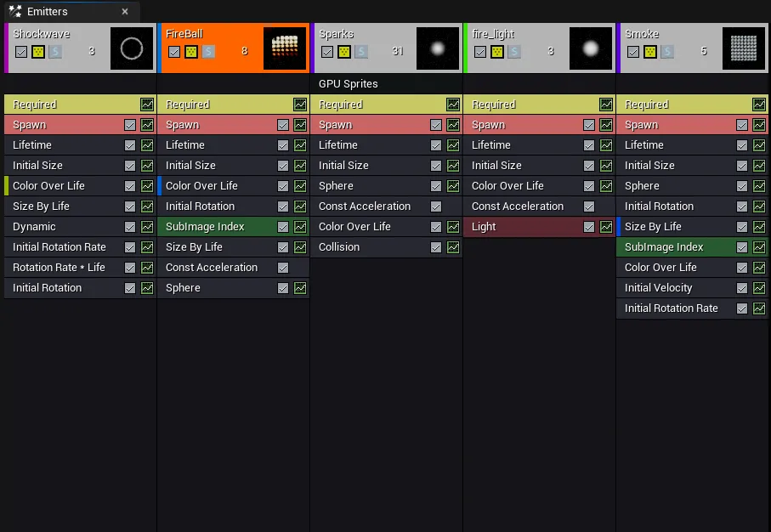Select Smoke Size By Life module
The image size is (771, 532).
pos(692,227)
